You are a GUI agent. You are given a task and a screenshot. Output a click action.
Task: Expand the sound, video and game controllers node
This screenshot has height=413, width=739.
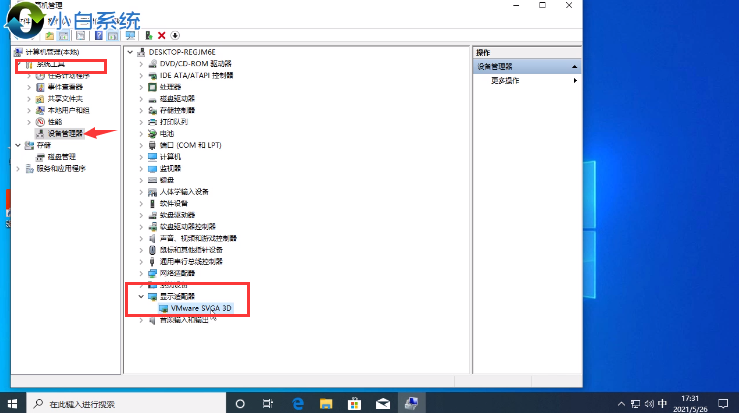141,238
